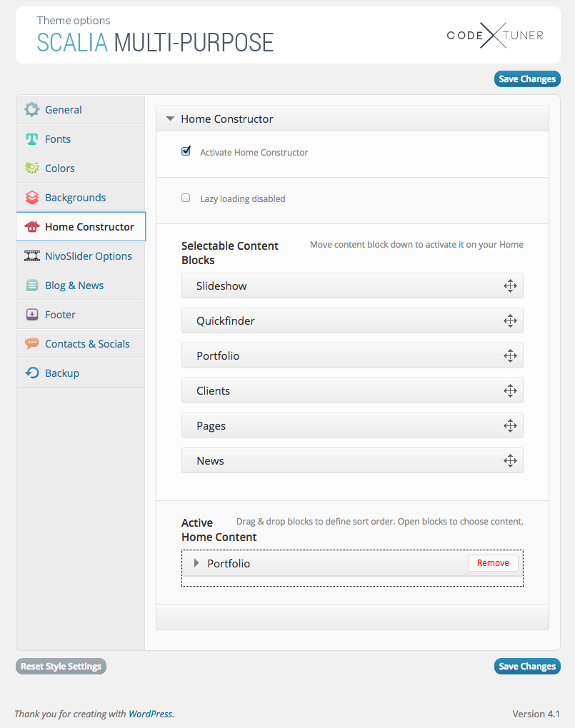Screen dimensions: 575x728
Task: Open the WordPress link in footer
Action: click(x=150, y=714)
